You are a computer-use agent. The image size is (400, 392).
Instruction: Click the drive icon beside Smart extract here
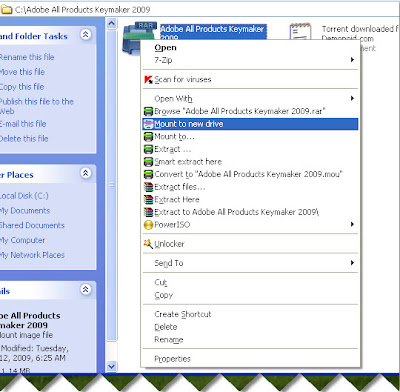[x=148, y=162]
